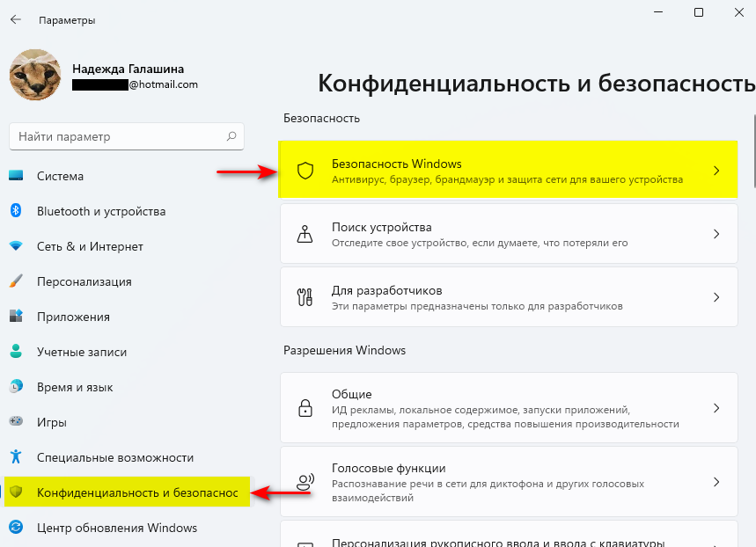The height and width of the screenshot is (547, 756).
Task: Click the Поиск устройства locator icon
Action: click(305, 234)
